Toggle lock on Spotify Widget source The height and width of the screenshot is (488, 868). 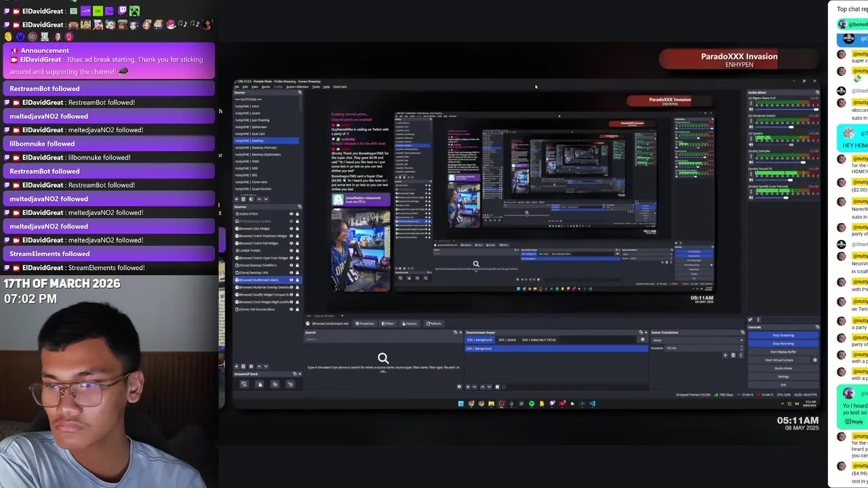297,295
